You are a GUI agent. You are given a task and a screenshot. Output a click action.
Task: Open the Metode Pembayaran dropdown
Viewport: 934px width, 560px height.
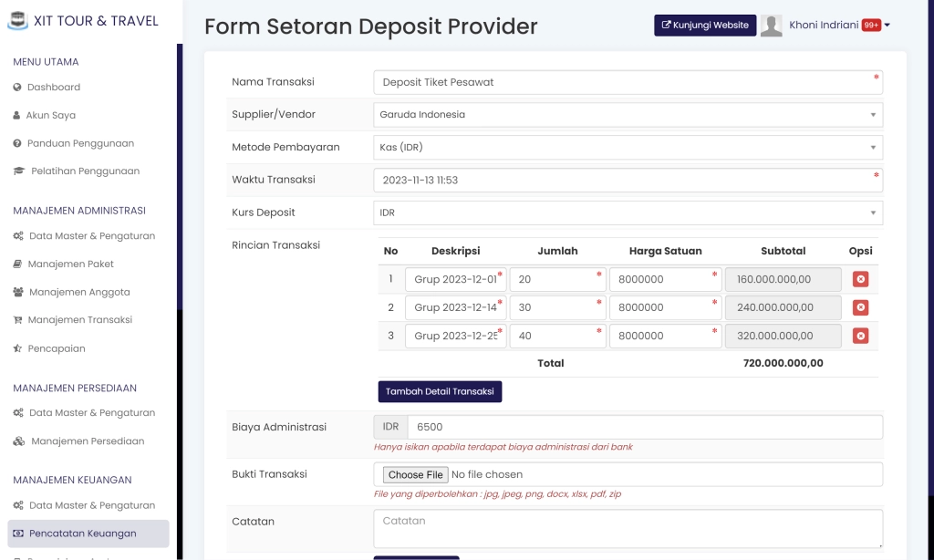[x=874, y=147]
